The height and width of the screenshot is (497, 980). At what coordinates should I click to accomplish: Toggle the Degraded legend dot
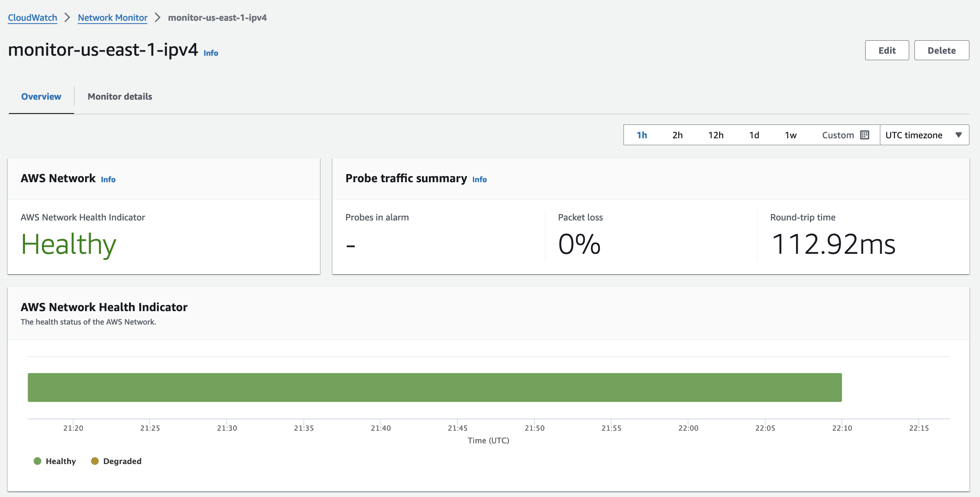pyautogui.click(x=95, y=461)
